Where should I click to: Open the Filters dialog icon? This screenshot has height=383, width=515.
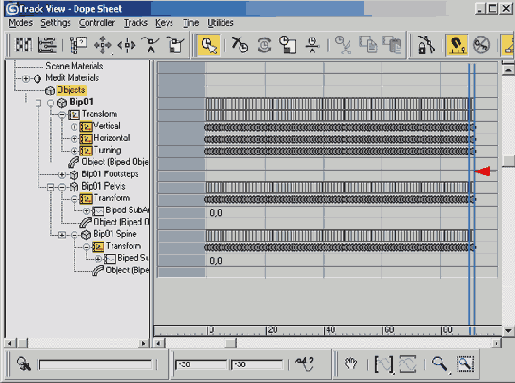click(78, 45)
